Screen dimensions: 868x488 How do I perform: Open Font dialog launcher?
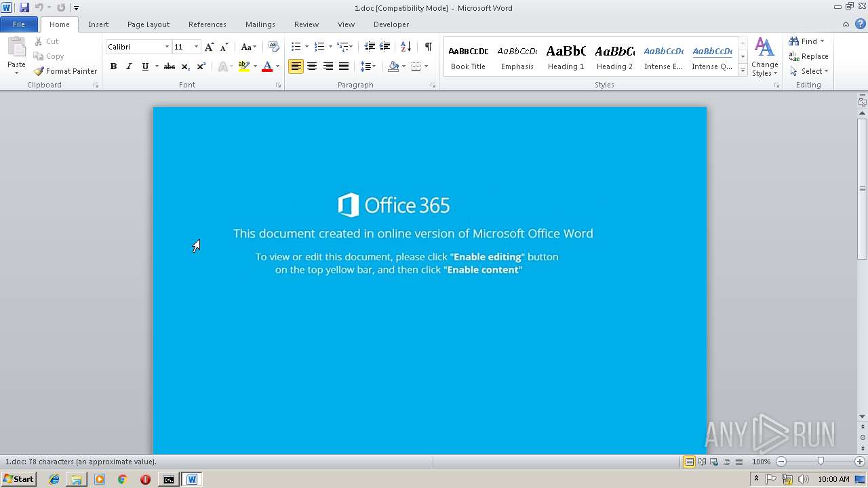pyautogui.click(x=278, y=85)
